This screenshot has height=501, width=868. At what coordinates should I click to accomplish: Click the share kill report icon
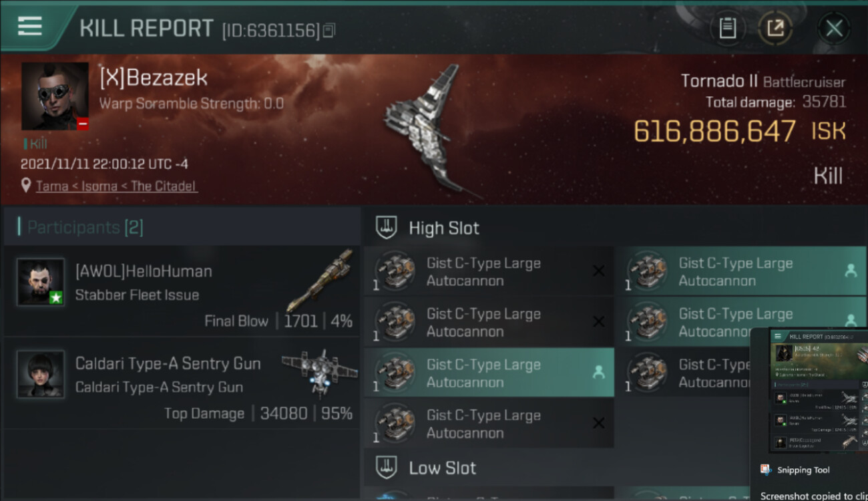coord(775,28)
